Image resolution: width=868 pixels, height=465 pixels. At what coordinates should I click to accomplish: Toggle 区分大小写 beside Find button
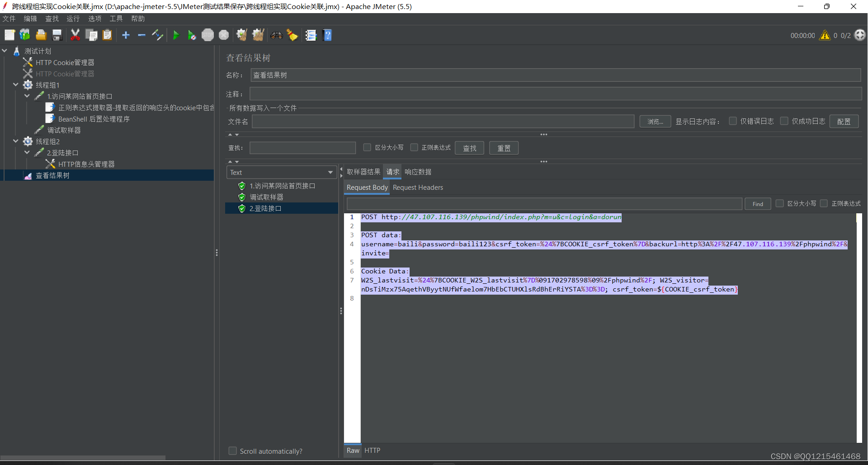(x=779, y=203)
